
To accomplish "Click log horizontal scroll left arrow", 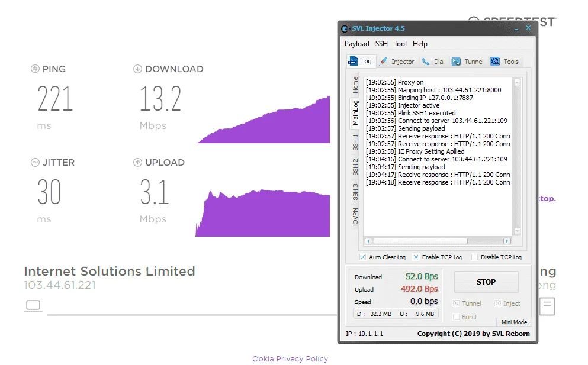I will [x=368, y=241].
